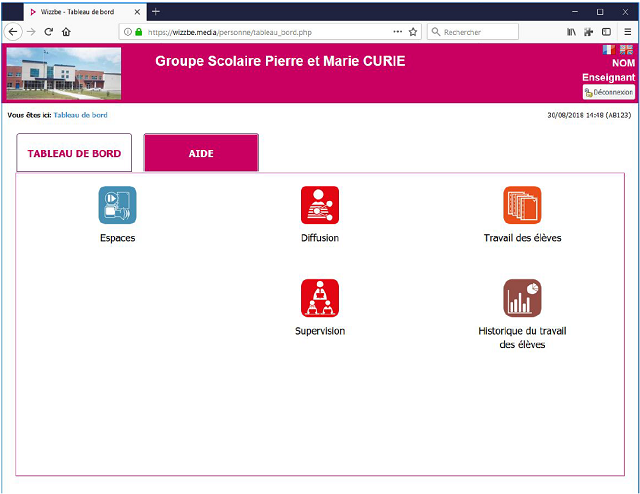The height and width of the screenshot is (494, 640).
Task: Switch to the AIDE tab
Action: 201,154
